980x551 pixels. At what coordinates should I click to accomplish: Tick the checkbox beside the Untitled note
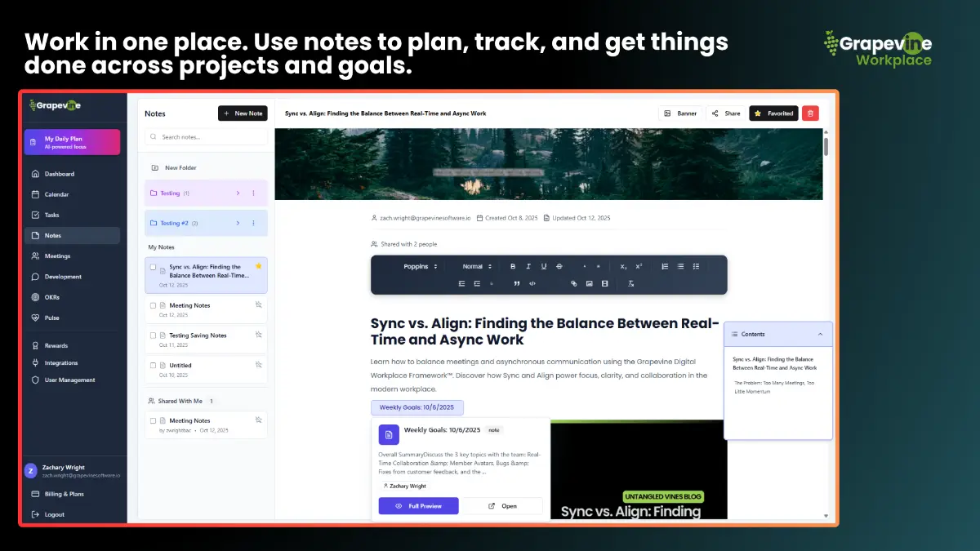tap(153, 365)
